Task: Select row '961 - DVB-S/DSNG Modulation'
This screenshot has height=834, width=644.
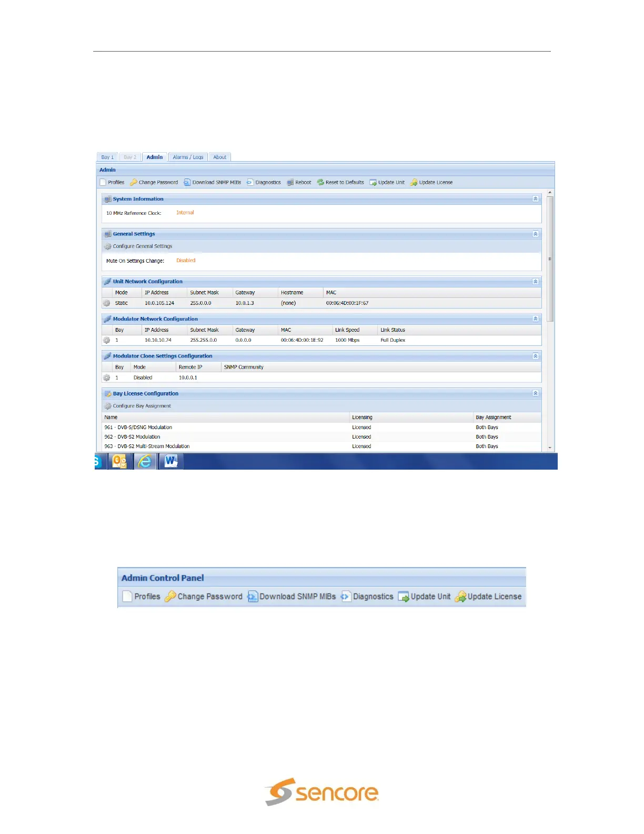Action: [321, 428]
